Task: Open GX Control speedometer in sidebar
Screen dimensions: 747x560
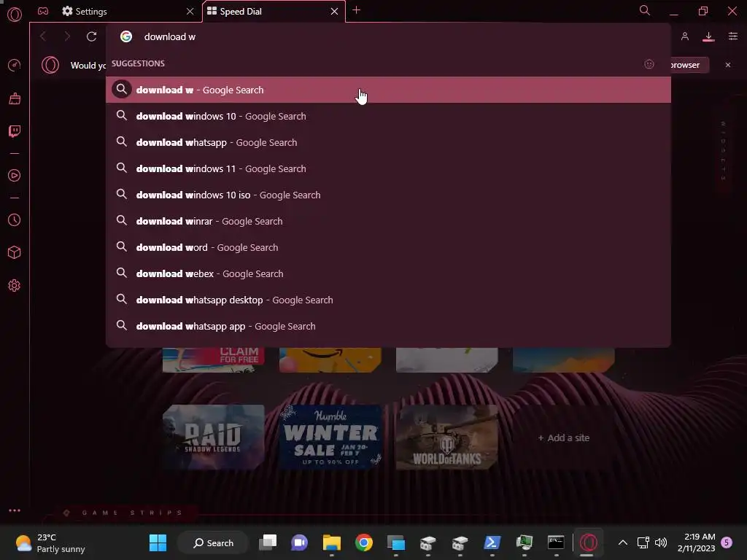Action: click(15, 65)
